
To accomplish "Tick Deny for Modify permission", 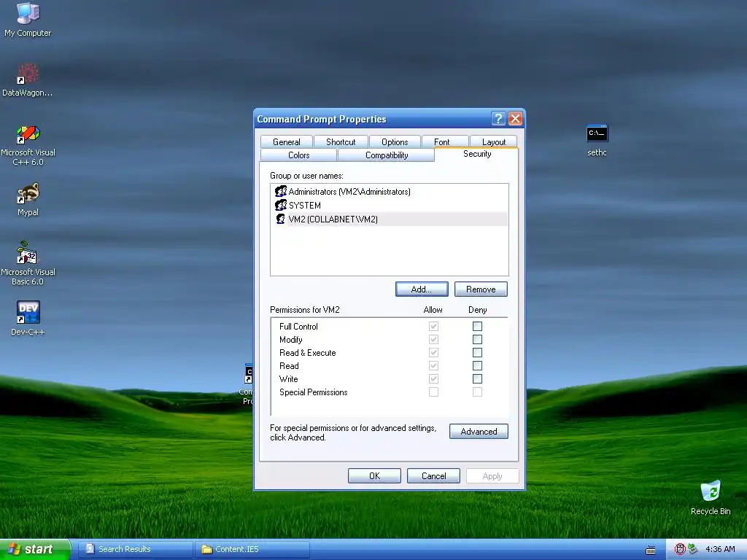I will pyautogui.click(x=477, y=340).
